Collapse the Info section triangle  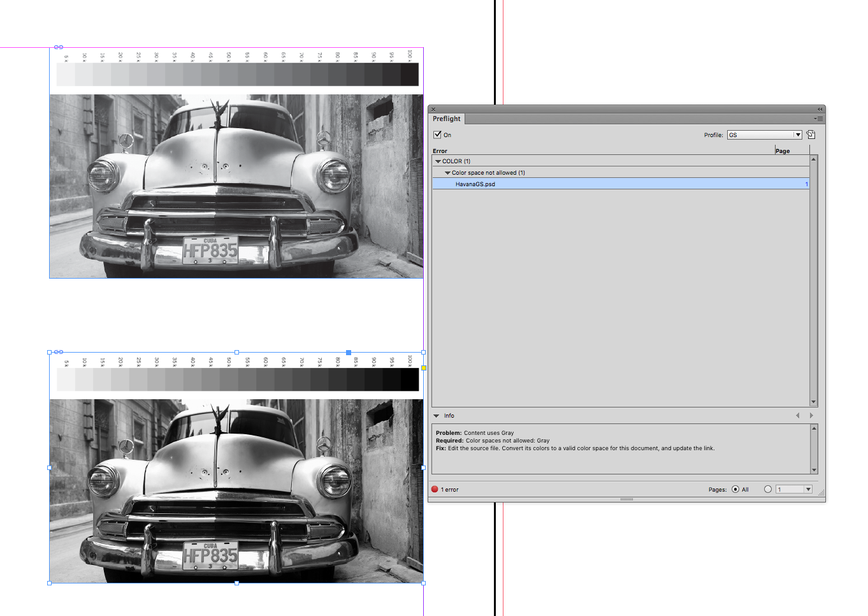437,416
